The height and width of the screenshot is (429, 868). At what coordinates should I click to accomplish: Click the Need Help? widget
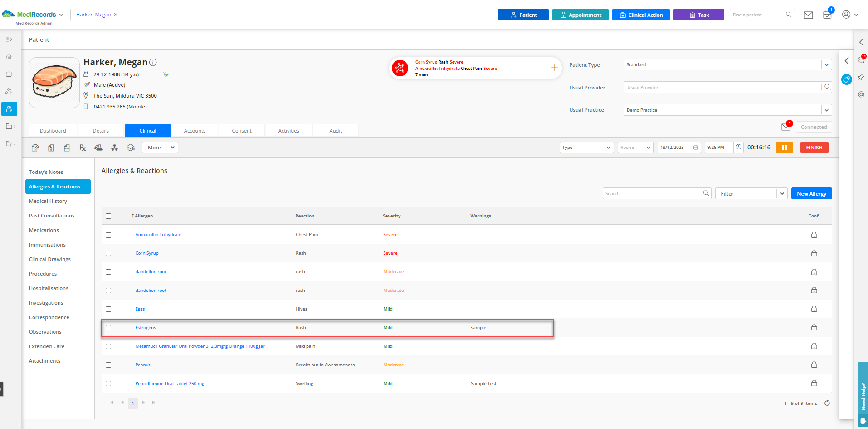coord(863,395)
